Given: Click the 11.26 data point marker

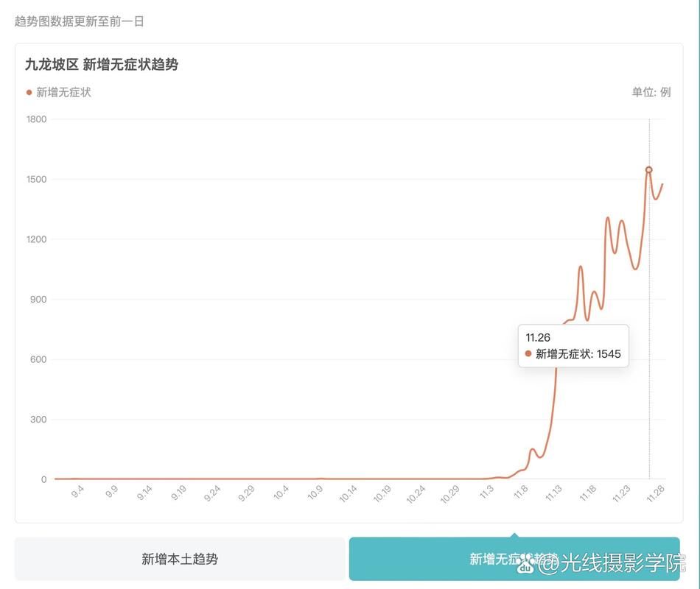Looking at the screenshot, I should coord(649,169).
